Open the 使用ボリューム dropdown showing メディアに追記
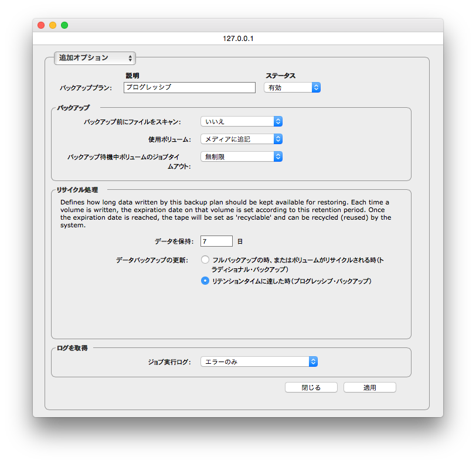This screenshot has height=464, width=476. tap(242, 139)
